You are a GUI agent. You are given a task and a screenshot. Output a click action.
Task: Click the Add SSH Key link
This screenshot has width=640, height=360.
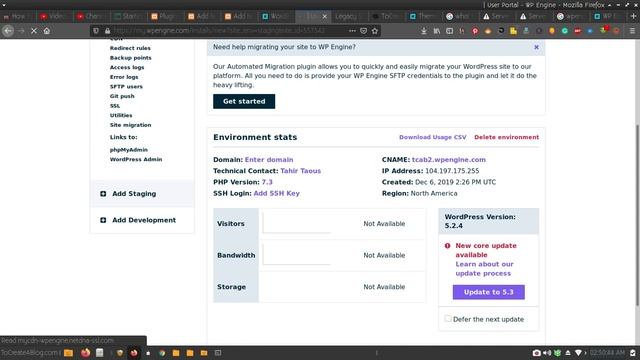tap(277, 193)
